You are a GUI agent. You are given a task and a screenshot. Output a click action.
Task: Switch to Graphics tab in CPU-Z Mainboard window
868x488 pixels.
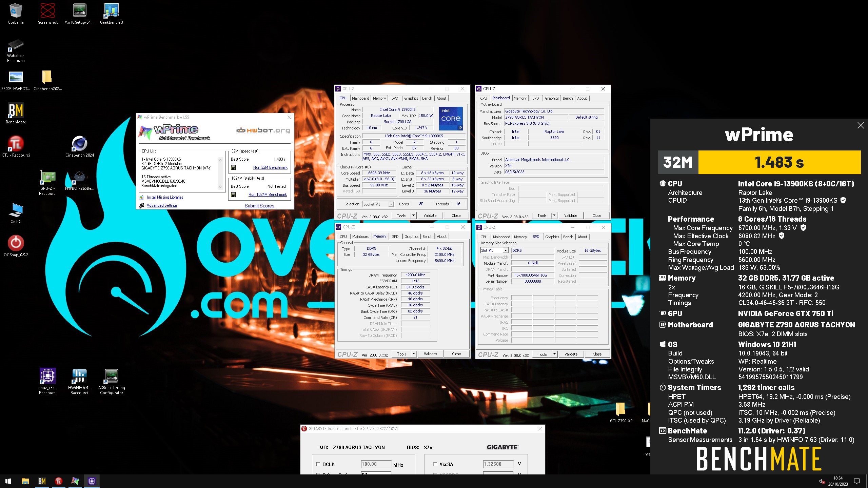tap(552, 98)
